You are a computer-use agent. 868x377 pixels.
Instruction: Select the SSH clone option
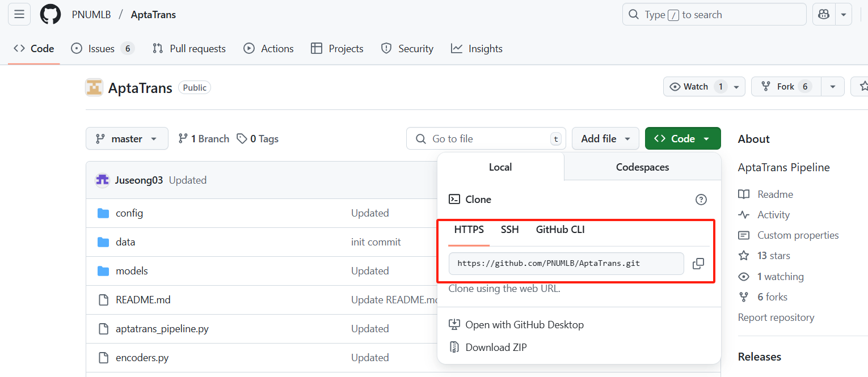pos(509,230)
